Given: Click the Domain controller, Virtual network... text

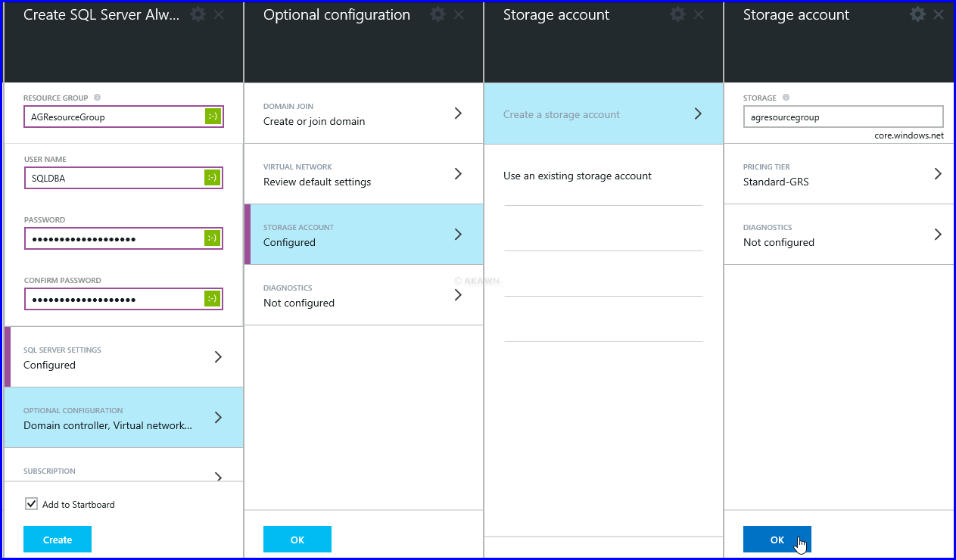Looking at the screenshot, I should 107,425.
